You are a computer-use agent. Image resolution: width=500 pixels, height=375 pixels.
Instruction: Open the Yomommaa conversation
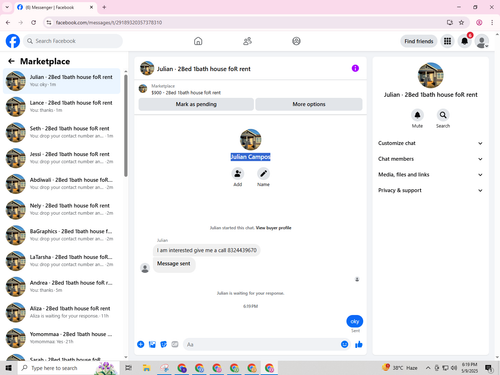pyautogui.click(x=62, y=338)
